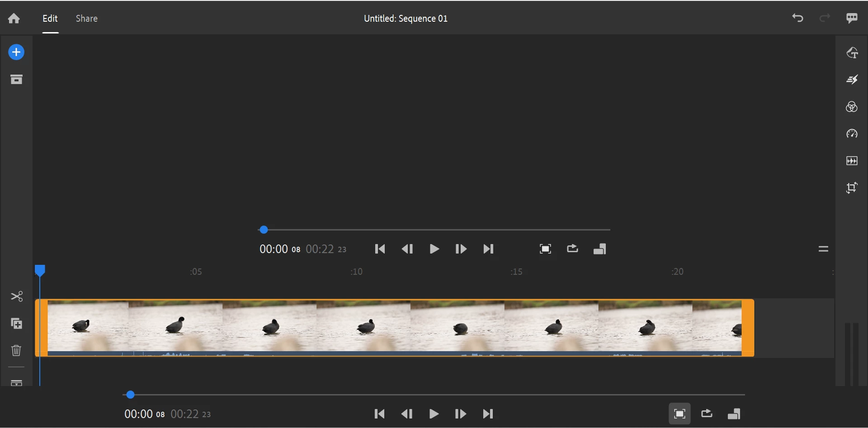
Task: Open aspect ratio options in bottom bar
Action: [734, 414]
